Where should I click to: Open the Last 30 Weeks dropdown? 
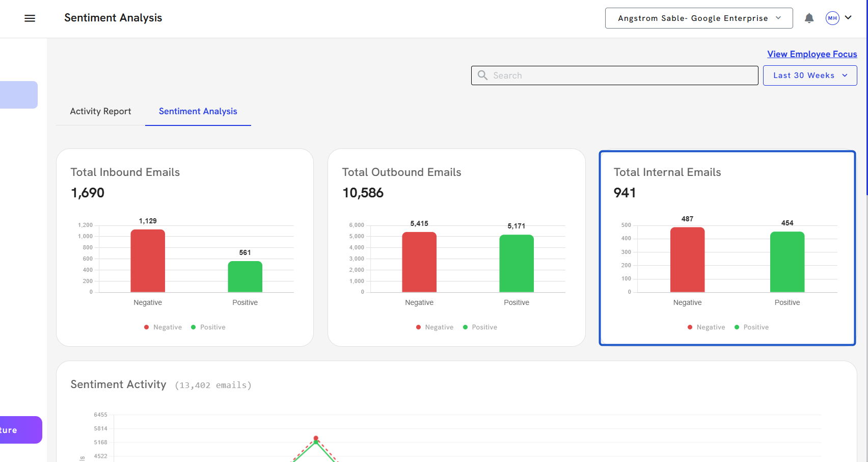809,75
